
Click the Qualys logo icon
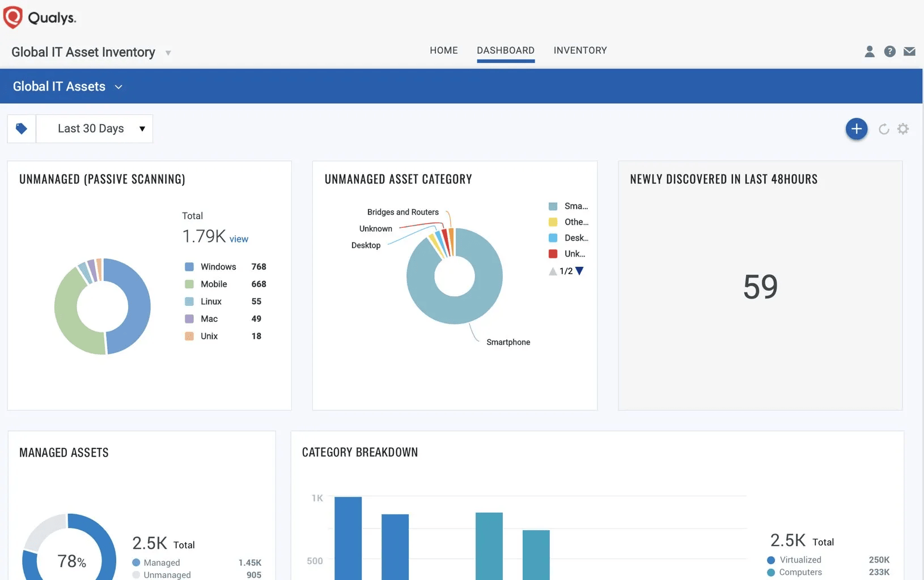pyautogui.click(x=13, y=17)
